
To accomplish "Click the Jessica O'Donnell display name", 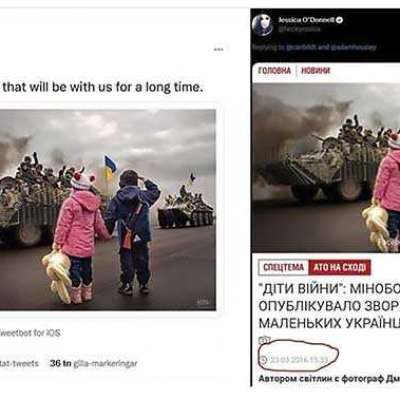I will (x=306, y=20).
